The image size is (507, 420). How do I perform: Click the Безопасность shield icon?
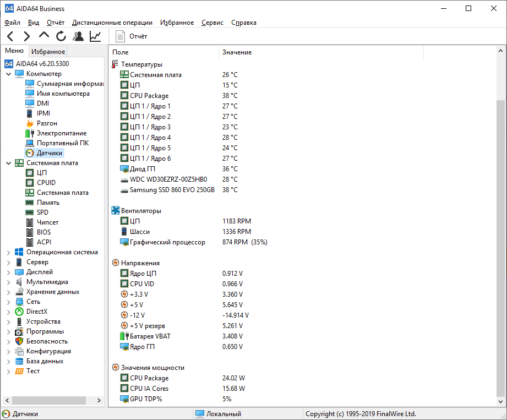coord(19,341)
